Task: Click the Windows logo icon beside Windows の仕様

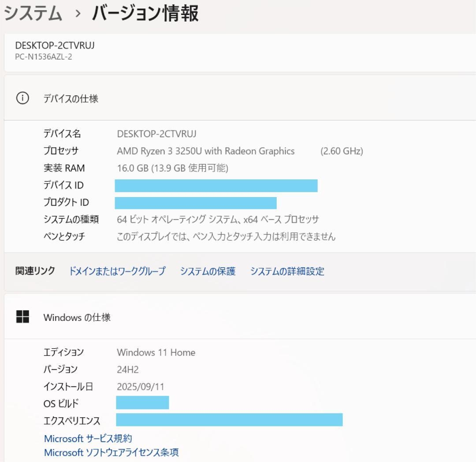Action: tap(22, 317)
